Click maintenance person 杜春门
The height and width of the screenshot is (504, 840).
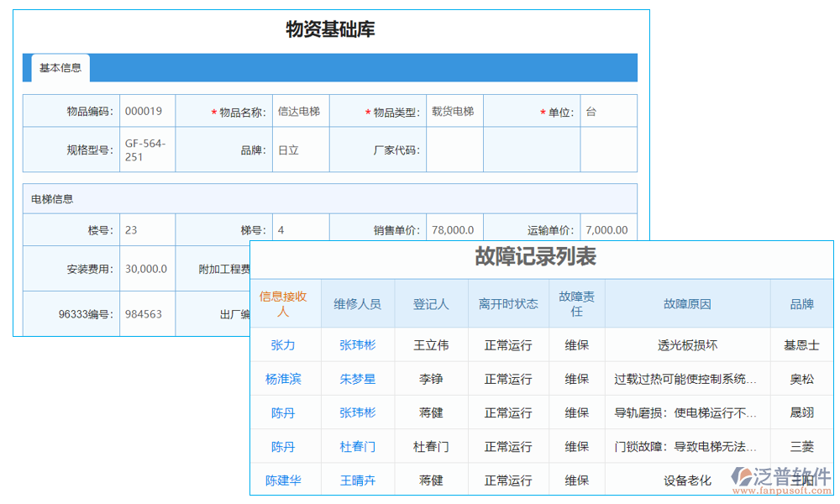click(357, 445)
